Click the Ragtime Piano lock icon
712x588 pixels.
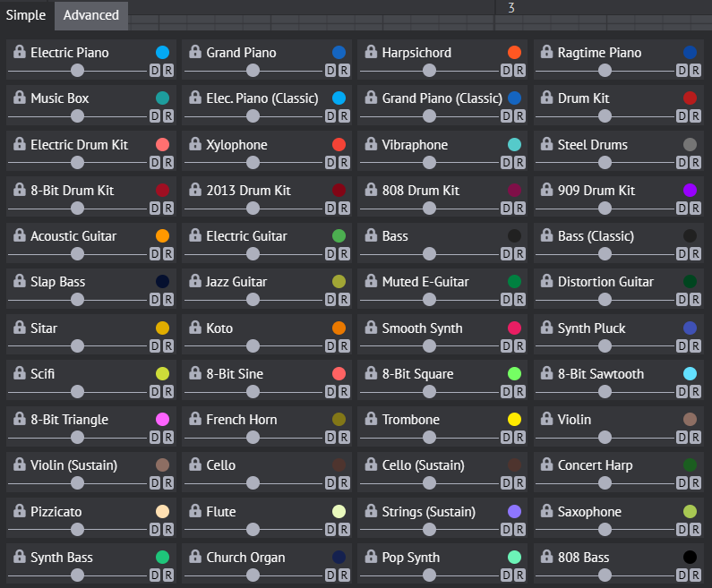coord(546,52)
